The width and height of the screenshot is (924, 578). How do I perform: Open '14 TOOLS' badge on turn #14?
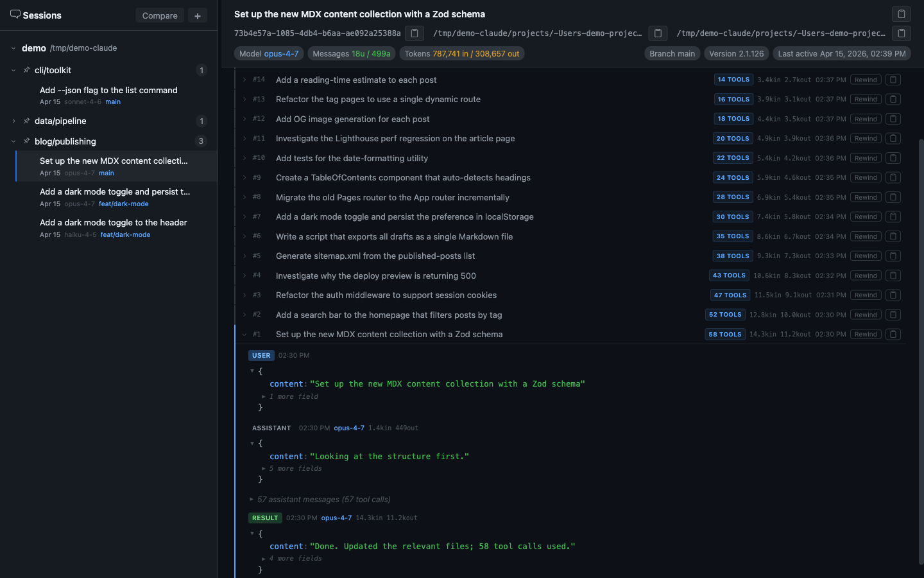pos(733,80)
